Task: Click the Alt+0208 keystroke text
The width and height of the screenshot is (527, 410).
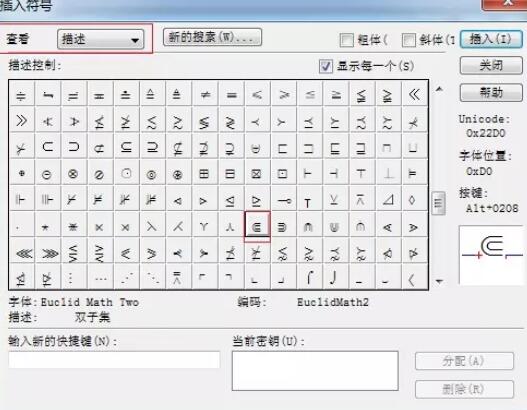Action: tap(492, 208)
